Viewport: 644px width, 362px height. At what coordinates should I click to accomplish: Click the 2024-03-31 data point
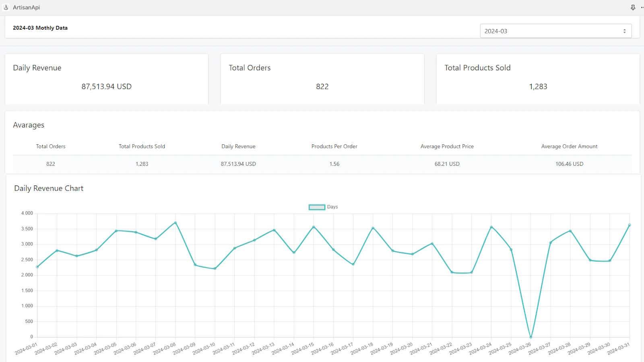tap(630, 225)
